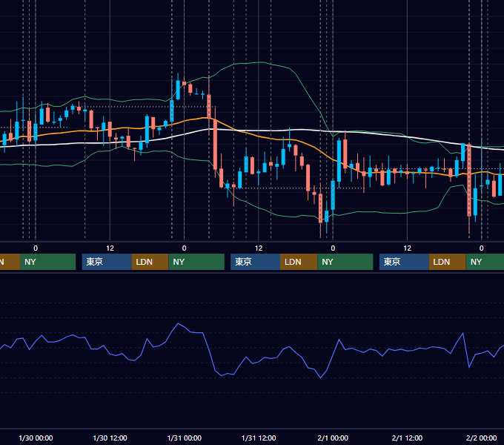Select the NY session block spanning 1/31 00:00

tap(196, 262)
